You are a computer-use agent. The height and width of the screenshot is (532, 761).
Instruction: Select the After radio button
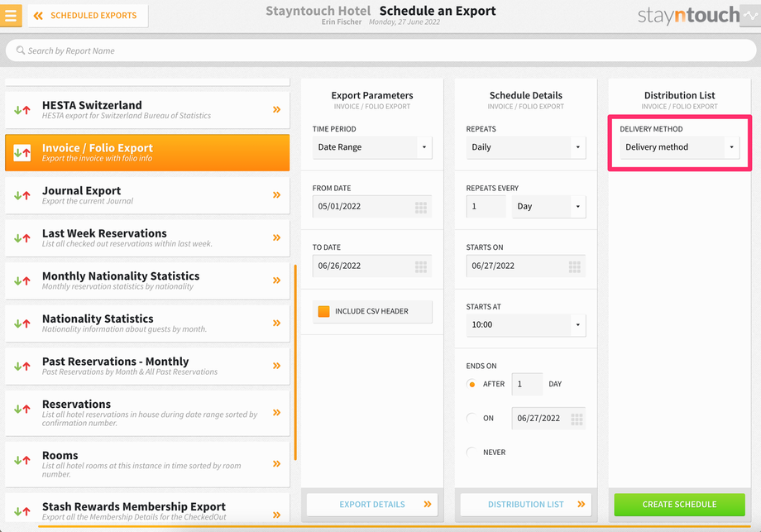pyautogui.click(x=471, y=384)
